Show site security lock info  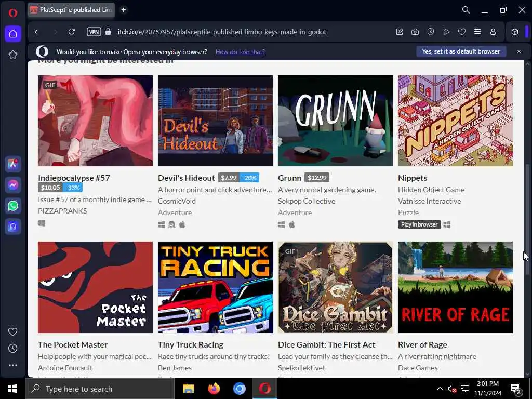(x=108, y=32)
